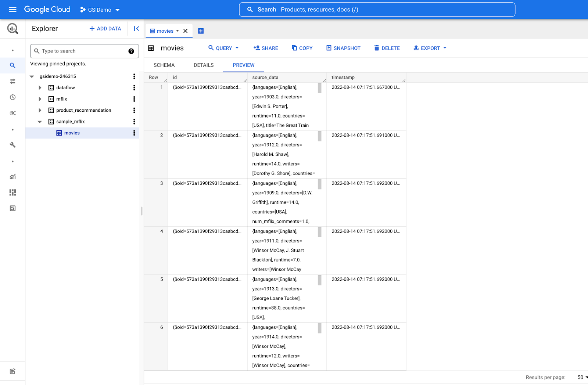Open the Query dropdown arrow

click(x=237, y=48)
